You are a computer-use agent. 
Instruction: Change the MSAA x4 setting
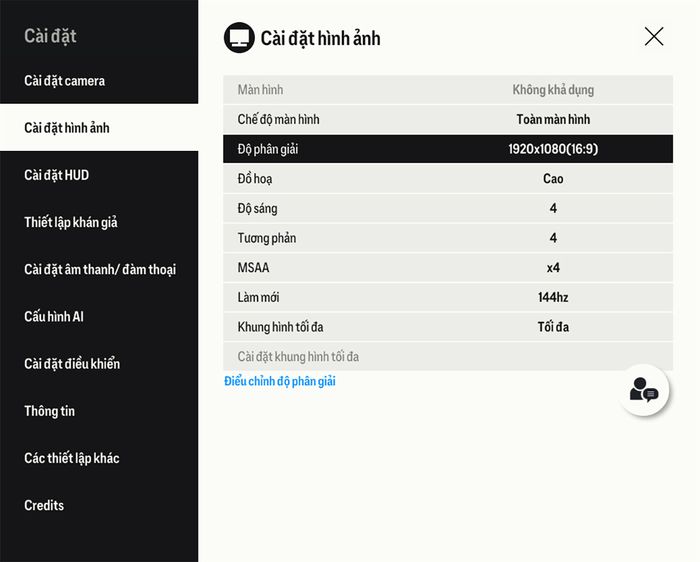click(553, 268)
